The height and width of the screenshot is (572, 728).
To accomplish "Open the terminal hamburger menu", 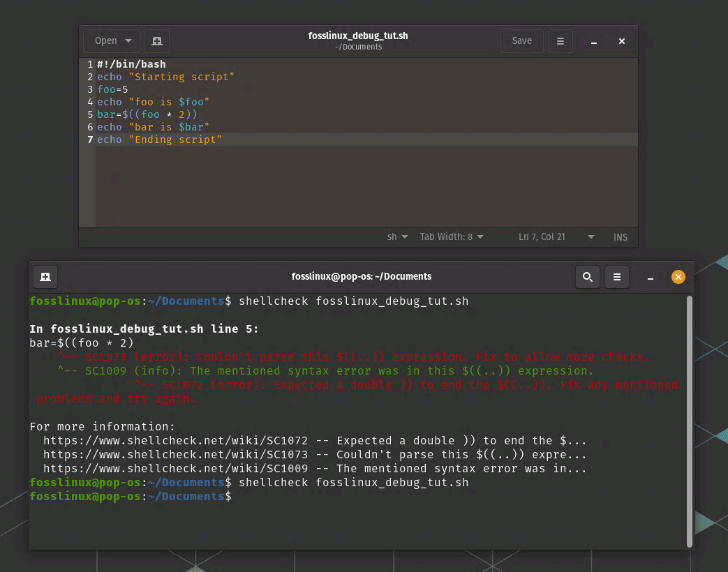I will [617, 276].
